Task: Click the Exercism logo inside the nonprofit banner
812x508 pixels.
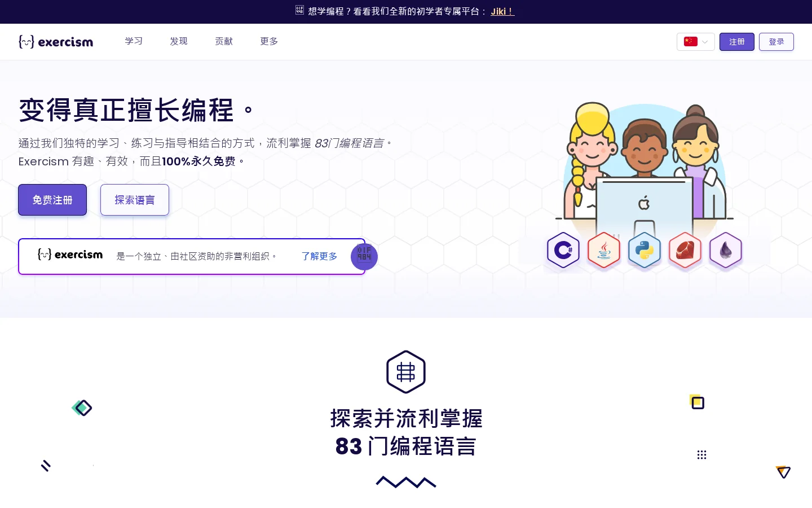Action: [x=70, y=255]
